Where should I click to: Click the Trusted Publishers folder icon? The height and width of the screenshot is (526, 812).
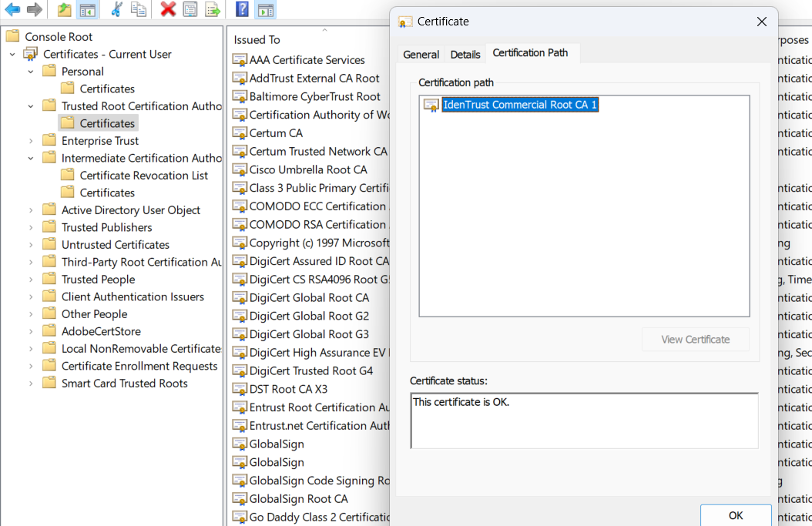(x=49, y=226)
